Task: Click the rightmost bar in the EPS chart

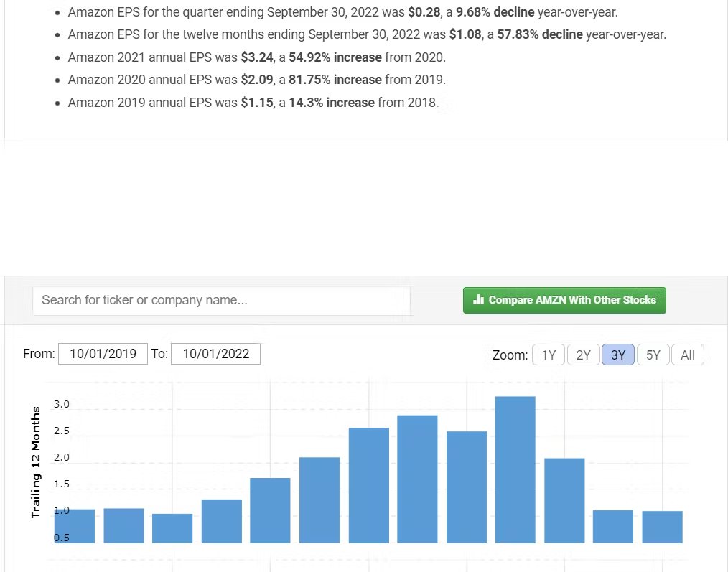Action: (663, 527)
